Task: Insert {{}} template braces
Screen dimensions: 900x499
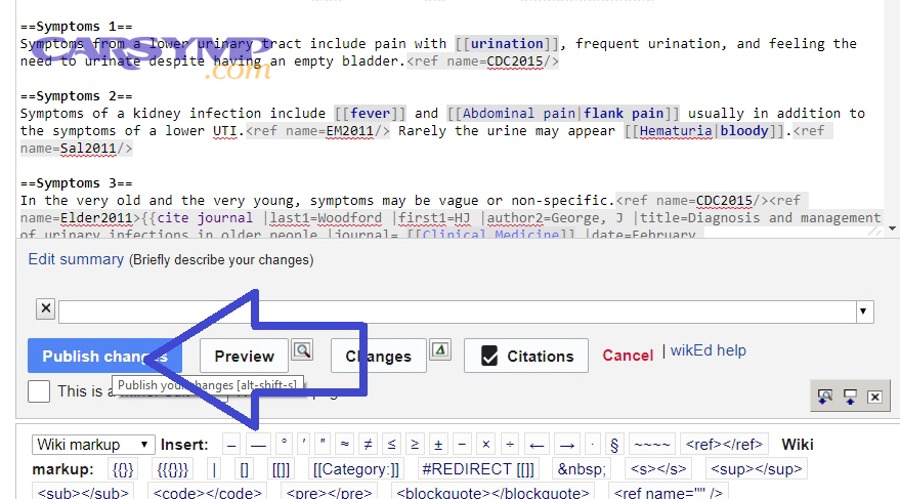Action: click(x=123, y=469)
